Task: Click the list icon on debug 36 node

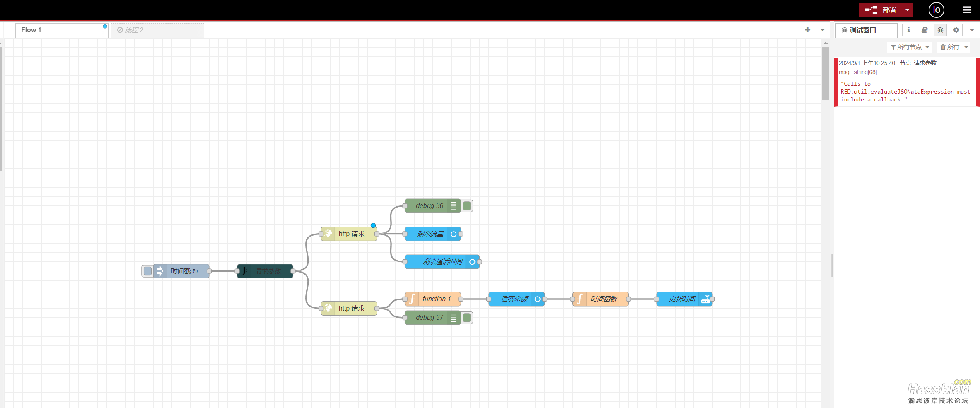Action: pos(454,206)
